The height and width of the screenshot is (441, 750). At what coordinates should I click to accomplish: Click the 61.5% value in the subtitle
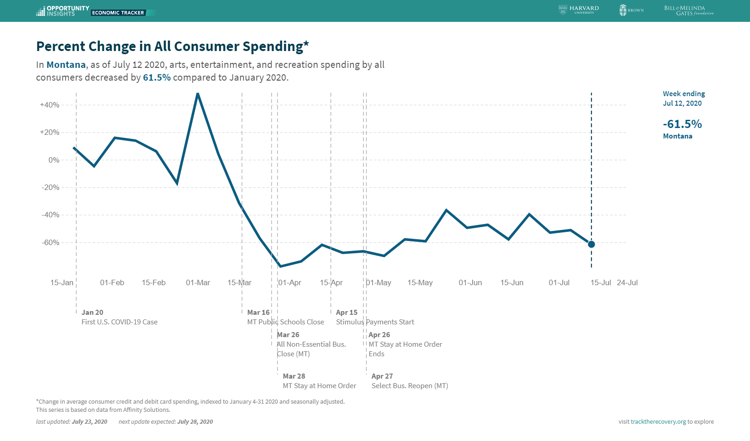point(156,77)
